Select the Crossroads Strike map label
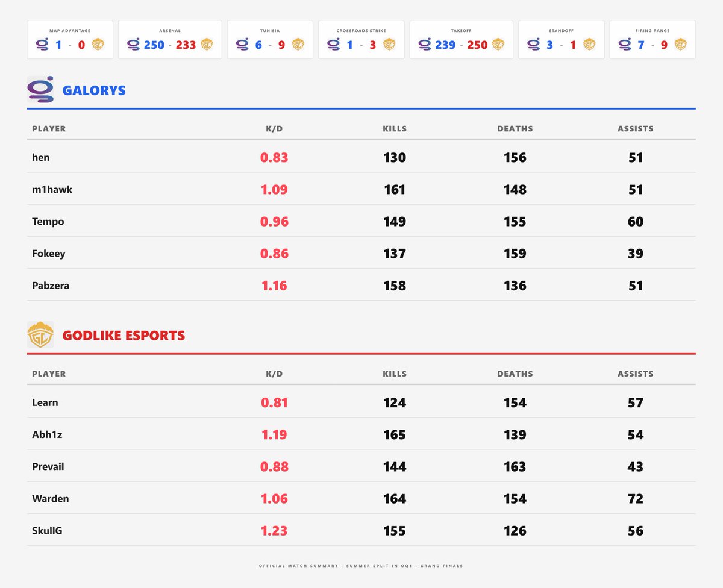This screenshot has width=723, height=588. coord(361,31)
